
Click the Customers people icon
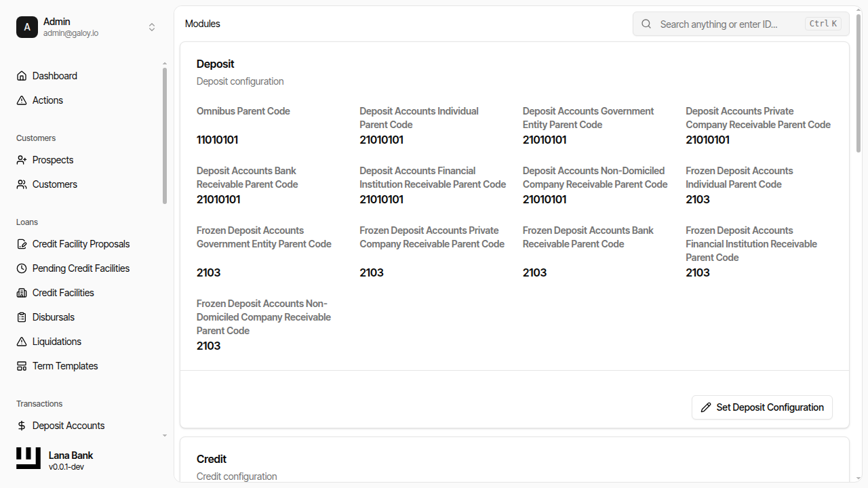(x=21, y=184)
